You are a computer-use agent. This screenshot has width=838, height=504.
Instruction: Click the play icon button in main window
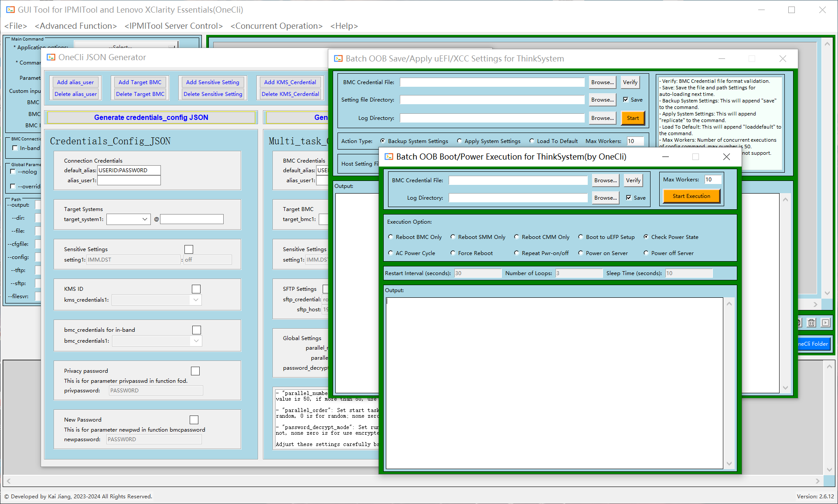pos(825,323)
